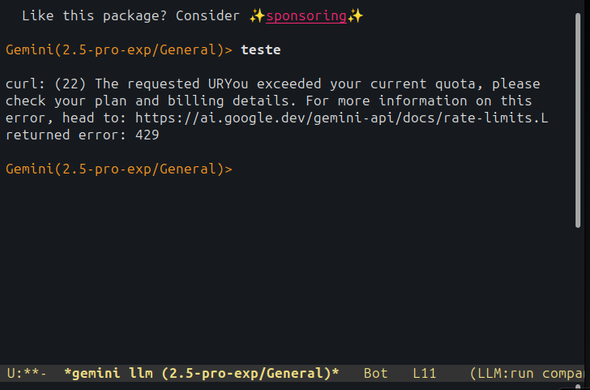
Task: Toggle the ** buffer-modified indicator
Action: [x=32, y=373]
